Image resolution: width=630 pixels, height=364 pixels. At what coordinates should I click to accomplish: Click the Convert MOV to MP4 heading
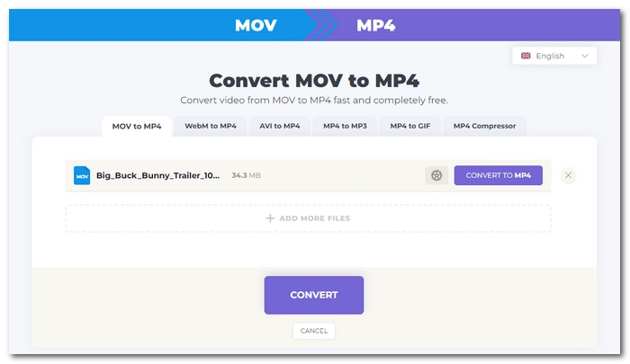tap(313, 81)
